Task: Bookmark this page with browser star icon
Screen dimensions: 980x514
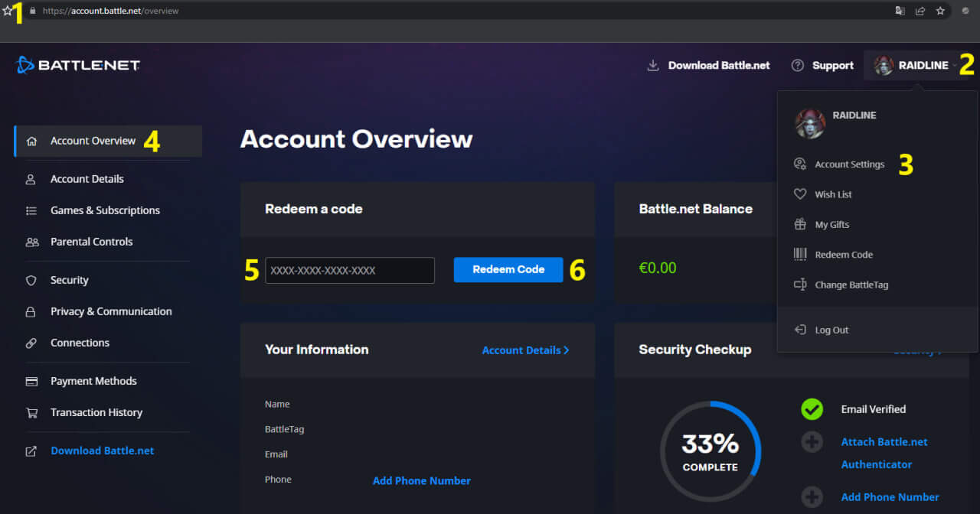Action: (940, 11)
